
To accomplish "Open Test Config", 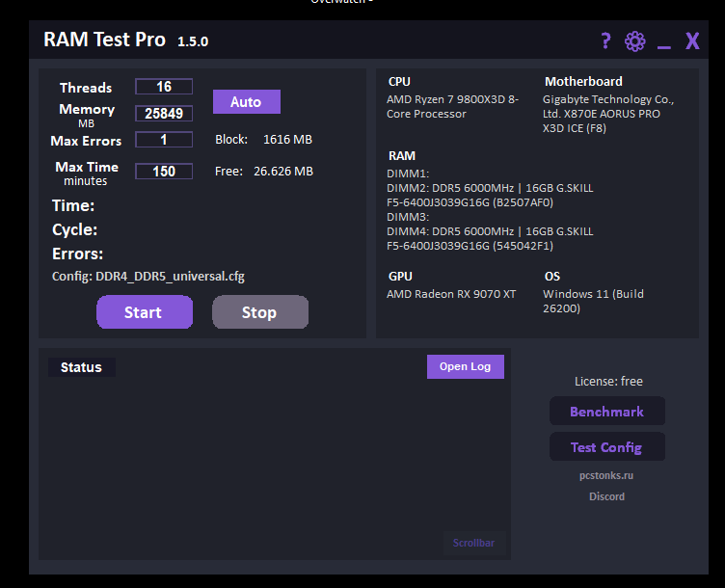I will 607,447.
